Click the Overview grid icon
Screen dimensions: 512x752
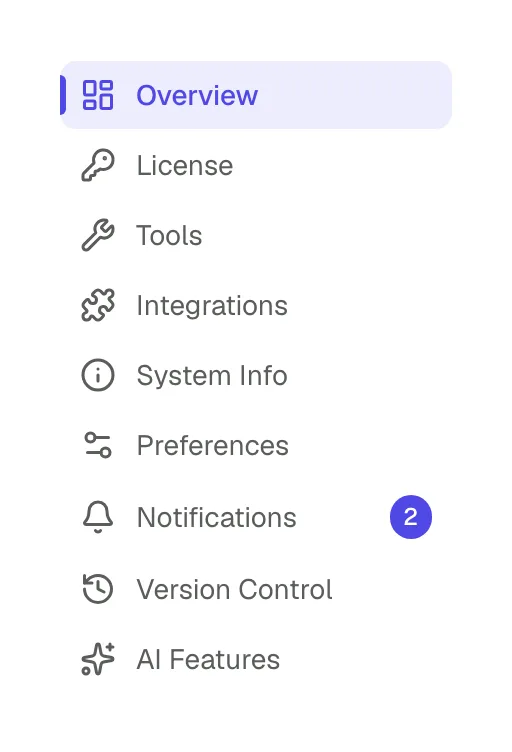point(98,95)
